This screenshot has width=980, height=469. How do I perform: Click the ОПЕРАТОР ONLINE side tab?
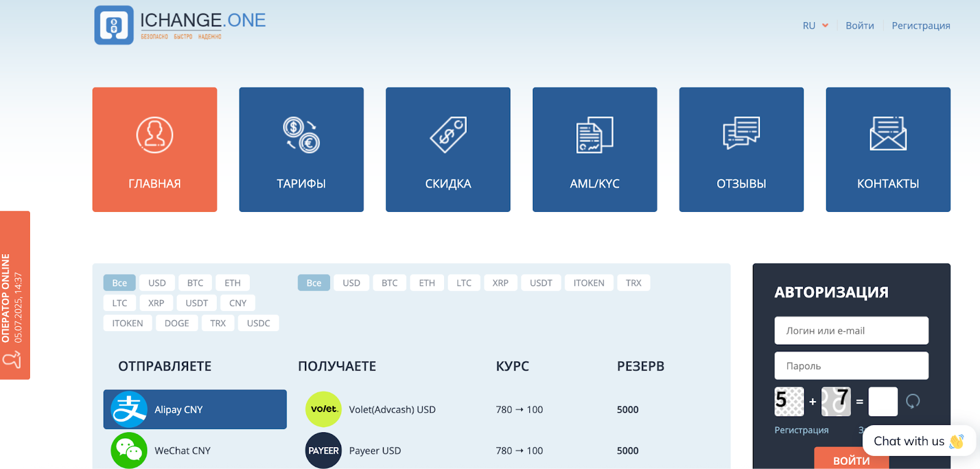pyautogui.click(x=15, y=295)
